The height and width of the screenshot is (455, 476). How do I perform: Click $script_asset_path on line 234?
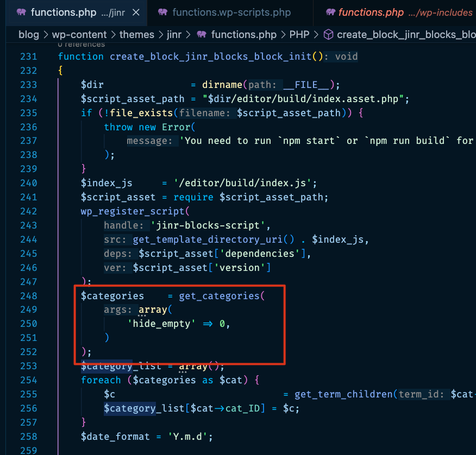click(x=133, y=99)
